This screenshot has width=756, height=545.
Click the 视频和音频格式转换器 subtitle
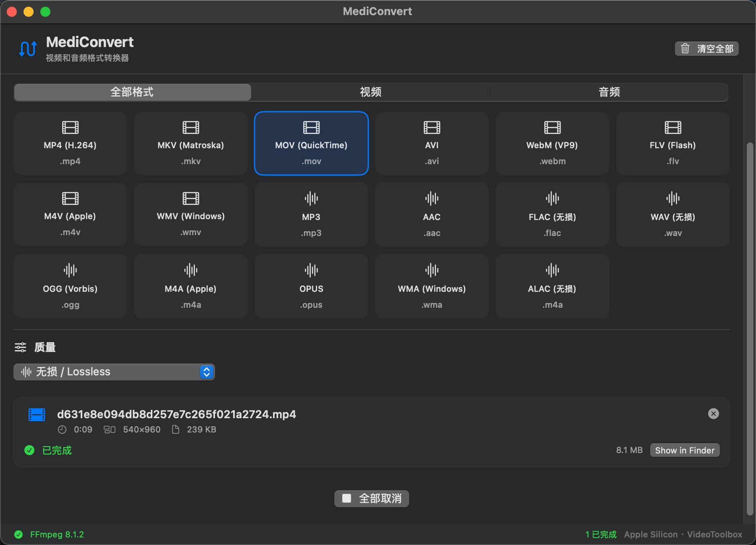pyautogui.click(x=87, y=58)
